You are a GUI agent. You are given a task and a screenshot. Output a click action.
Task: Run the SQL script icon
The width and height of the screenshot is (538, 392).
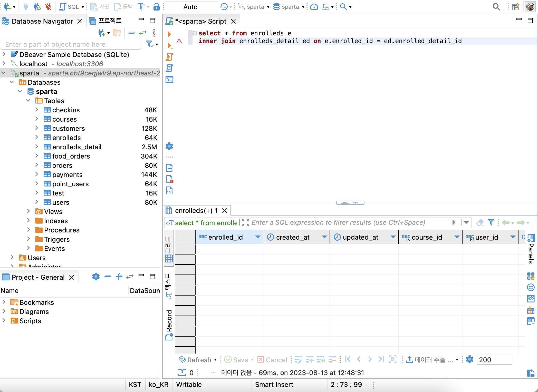click(170, 57)
